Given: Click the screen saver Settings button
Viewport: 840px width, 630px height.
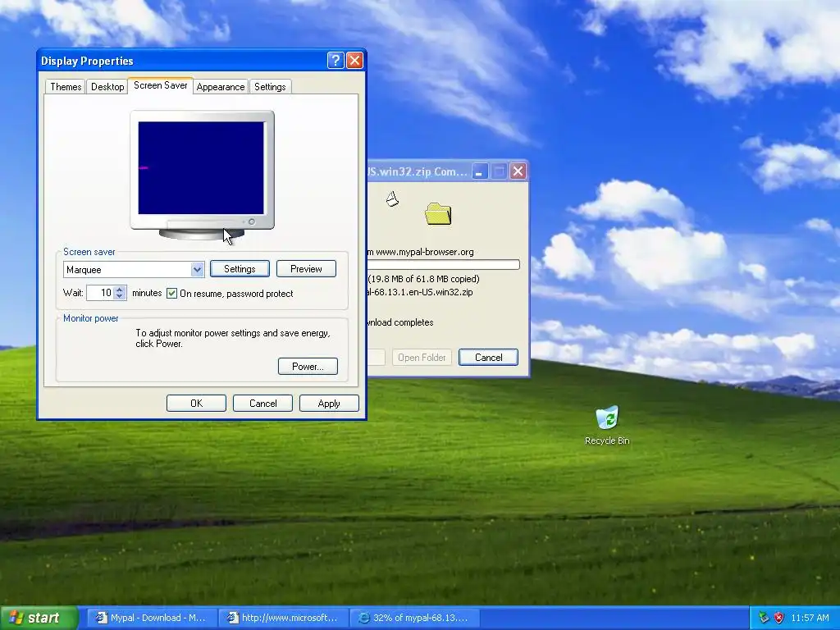Looking at the screenshot, I should pos(240,269).
